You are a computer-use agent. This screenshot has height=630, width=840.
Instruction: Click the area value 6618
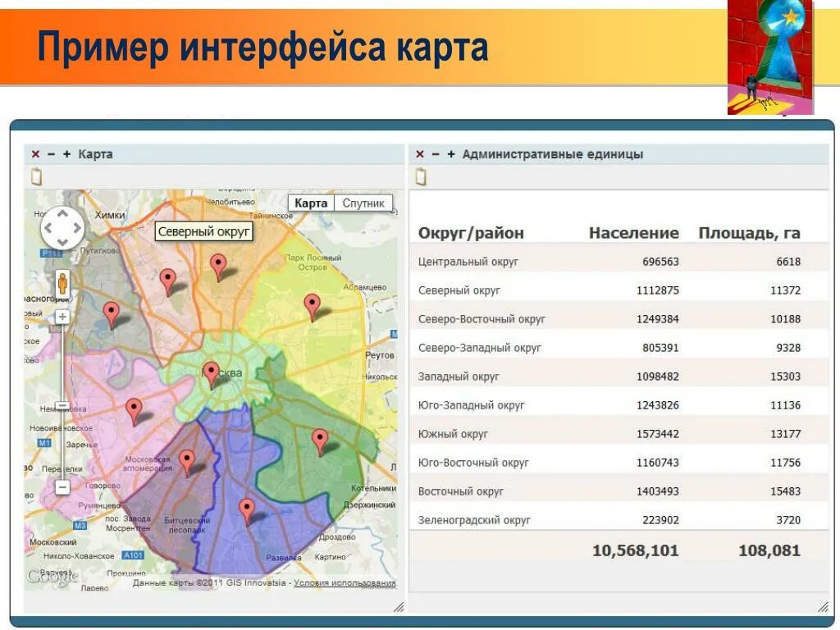click(x=788, y=262)
